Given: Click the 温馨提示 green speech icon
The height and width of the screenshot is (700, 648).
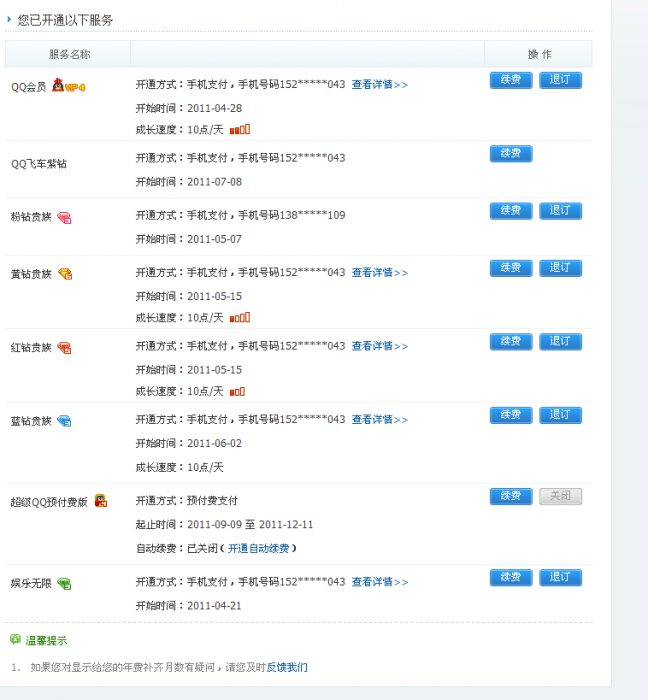Looking at the screenshot, I should click(16, 639).
